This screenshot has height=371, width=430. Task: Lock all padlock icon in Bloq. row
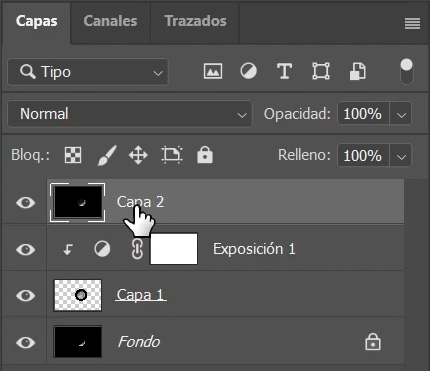coord(205,155)
